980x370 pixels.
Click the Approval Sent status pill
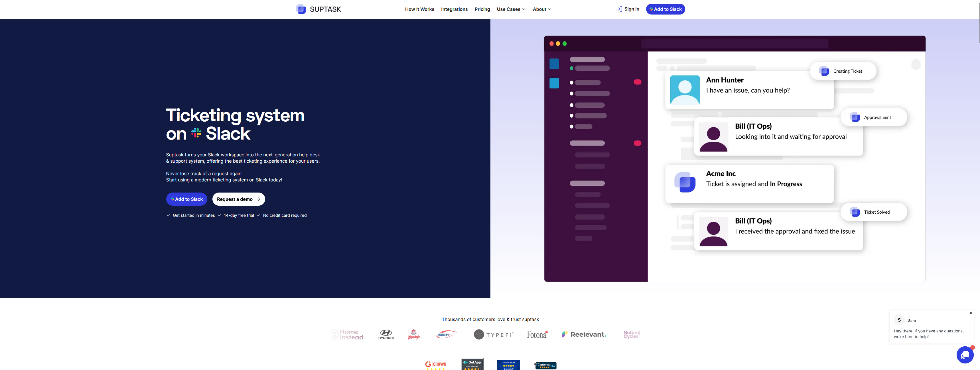coord(873,117)
